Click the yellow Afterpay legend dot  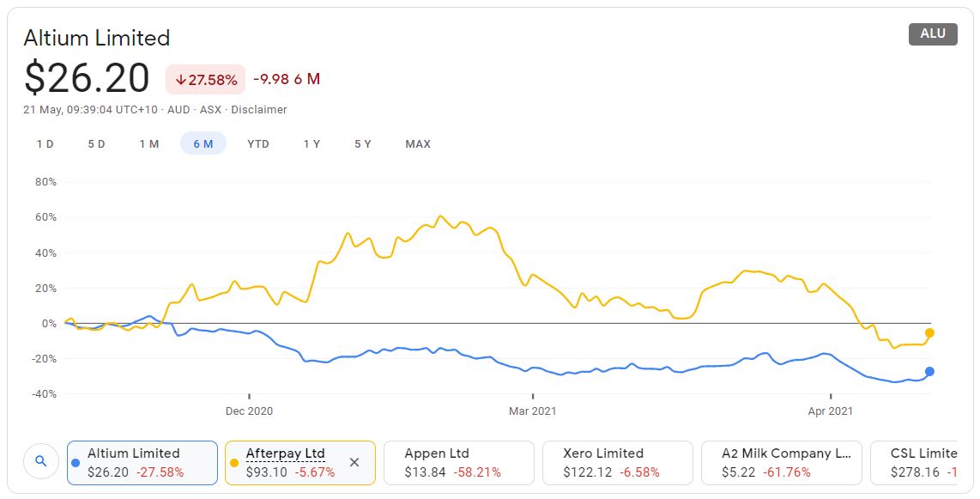(x=234, y=463)
